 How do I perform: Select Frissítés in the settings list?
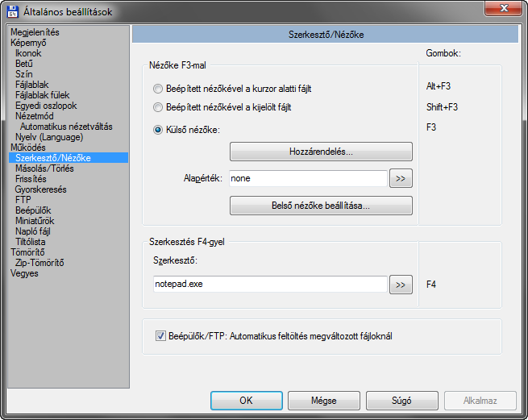pos(31,178)
